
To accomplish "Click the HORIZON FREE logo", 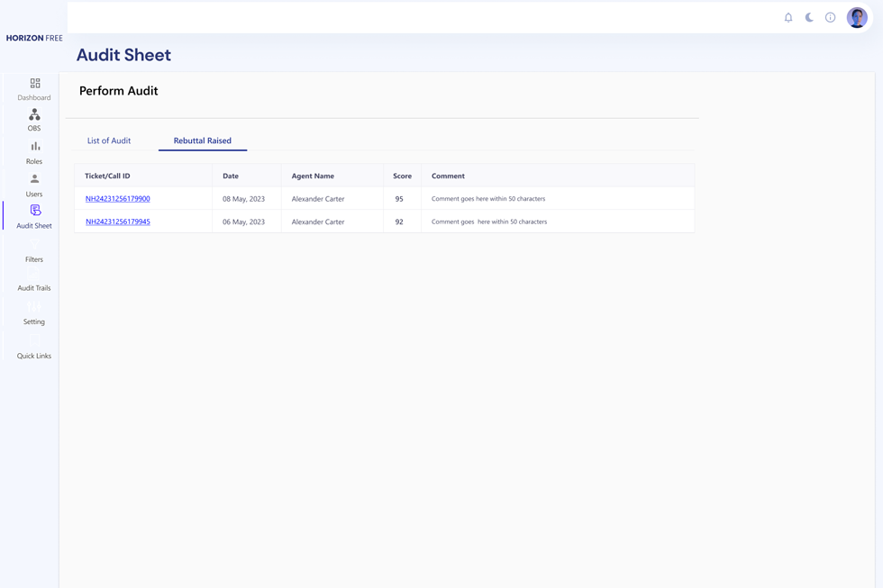I will coord(34,38).
